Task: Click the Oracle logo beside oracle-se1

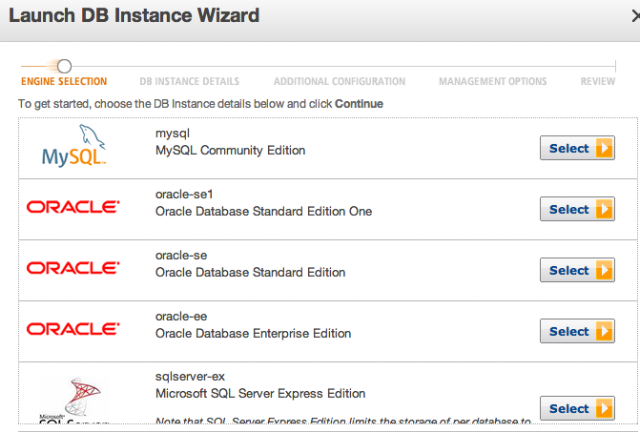Action: [73, 207]
